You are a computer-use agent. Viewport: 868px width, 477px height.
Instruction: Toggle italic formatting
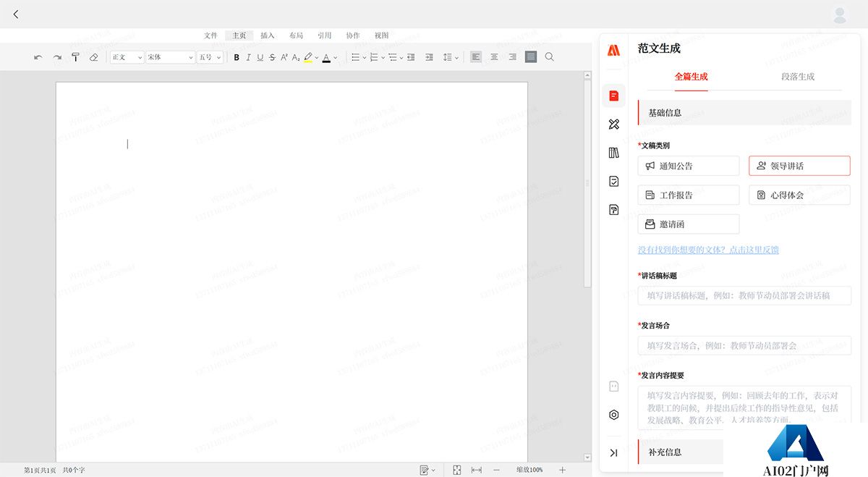point(248,57)
